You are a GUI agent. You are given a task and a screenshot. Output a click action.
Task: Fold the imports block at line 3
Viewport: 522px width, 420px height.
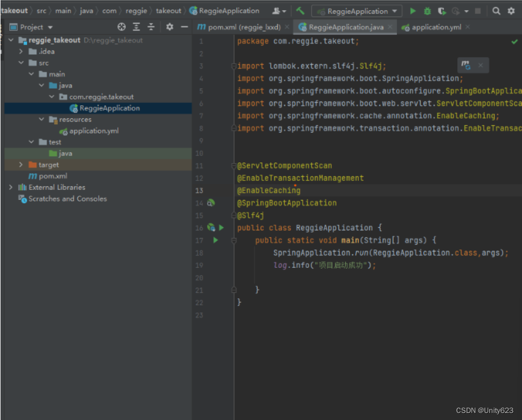coord(234,66)
